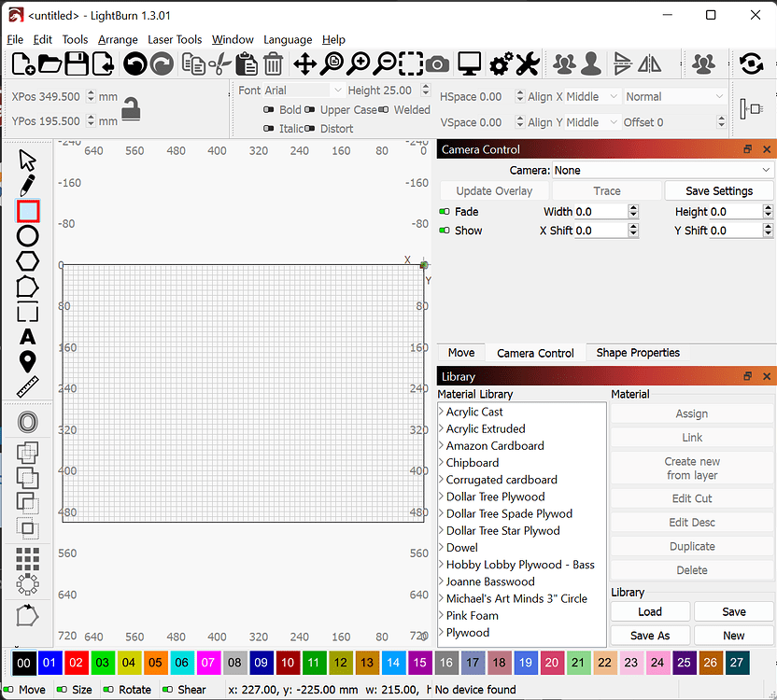Image resolution: width=777 pixels, height=700 pixels.
Task: Click the camera capture icon
Action: 437,64
